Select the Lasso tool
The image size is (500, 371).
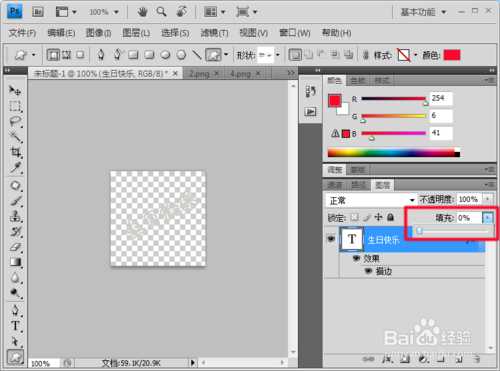coord(15,122)
